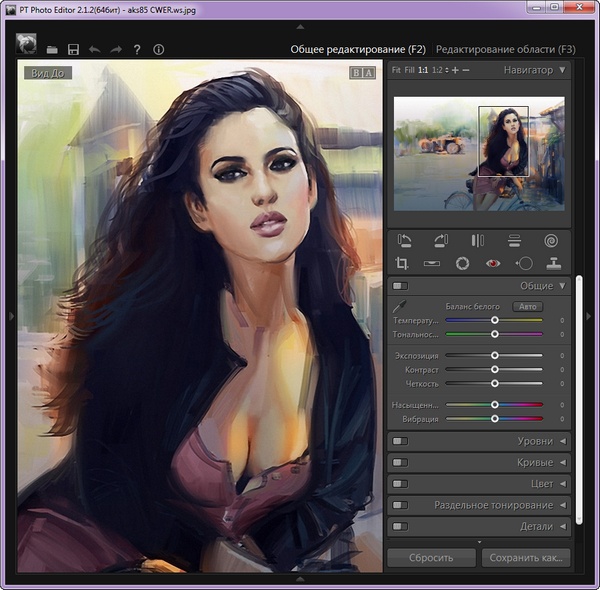Rotate image right using rotate icon

(441, 240)
